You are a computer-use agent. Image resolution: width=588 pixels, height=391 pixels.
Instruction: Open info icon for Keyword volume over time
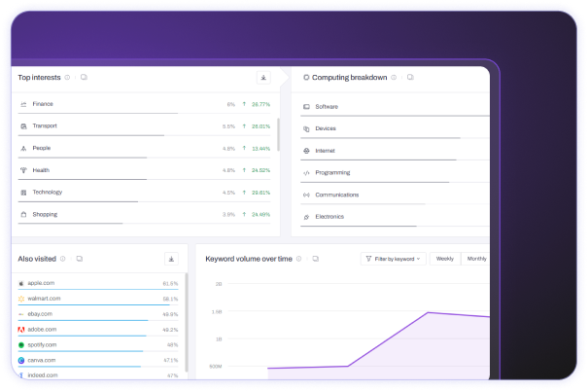coord(299,259)
